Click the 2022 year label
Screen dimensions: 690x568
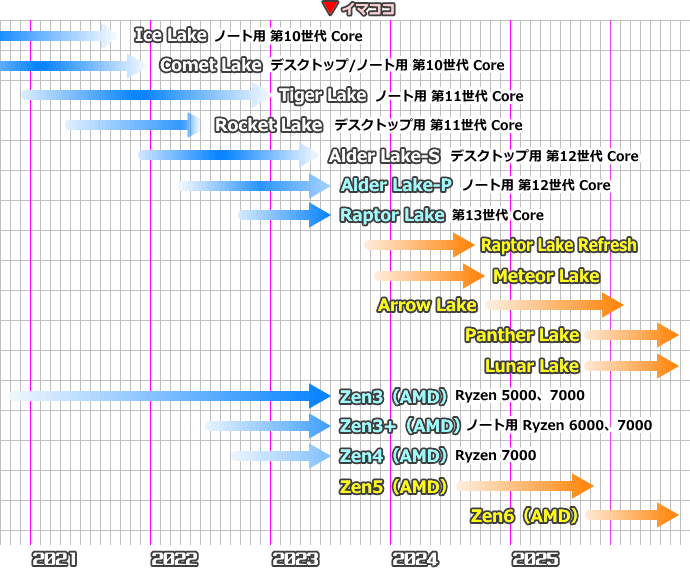click(174, 559)
